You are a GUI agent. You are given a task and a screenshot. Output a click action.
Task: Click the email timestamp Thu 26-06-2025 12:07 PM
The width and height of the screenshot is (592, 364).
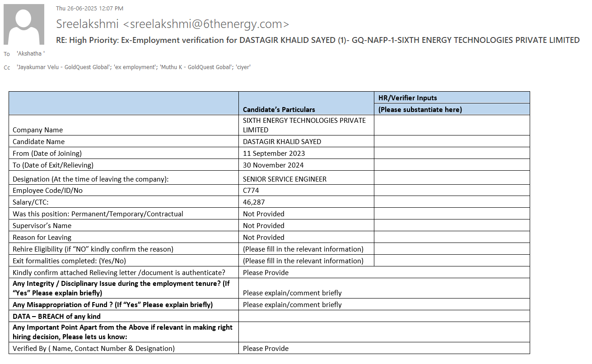click(89, 8)
